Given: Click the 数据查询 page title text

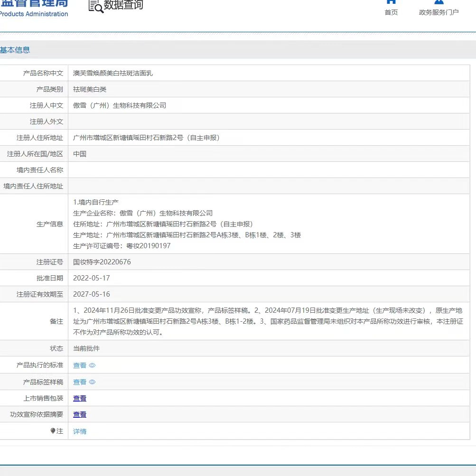Looking at the screenshot, I should click(x=123, y=6).
